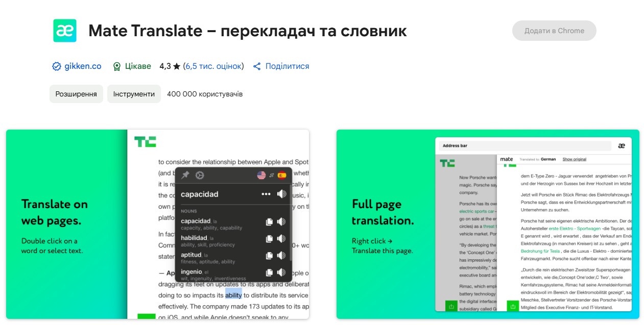Click the Поділитися share link
The height and width of the screenshot is (325, 644).
(x=281, y=66)
